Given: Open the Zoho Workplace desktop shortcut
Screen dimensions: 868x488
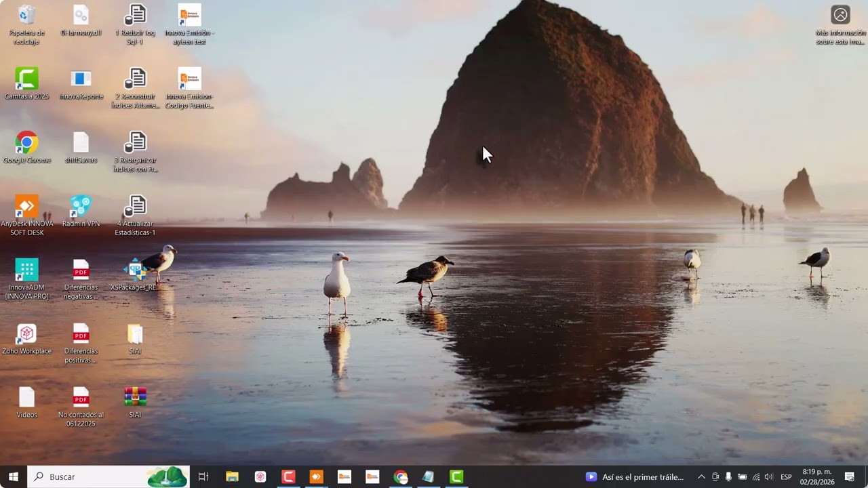Looking at the screenshot, I should pos(27,339).
